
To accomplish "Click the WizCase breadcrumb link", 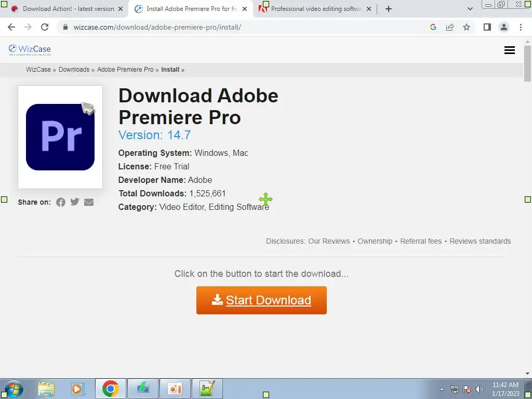I will click(38, 70).
